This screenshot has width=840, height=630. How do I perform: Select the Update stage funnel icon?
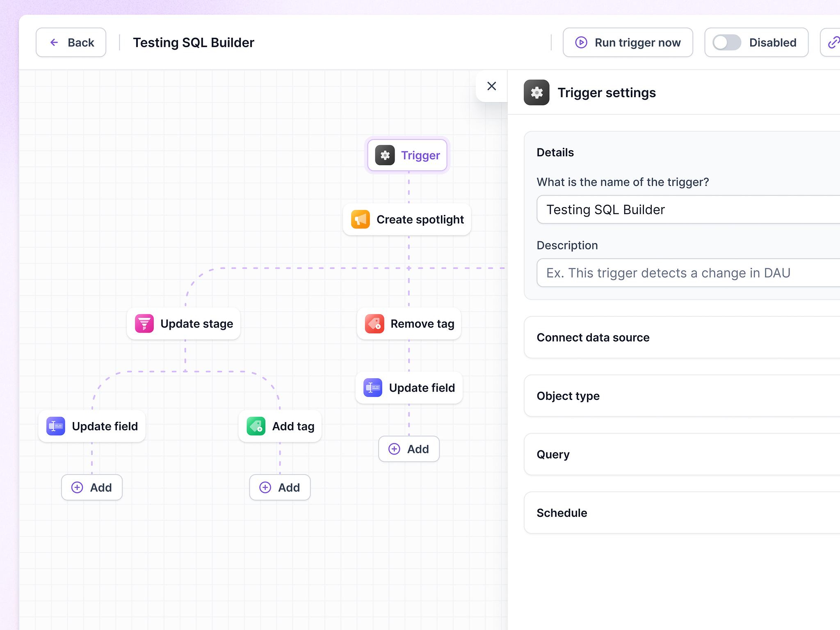pyautogui.click(x=144, y=324)
